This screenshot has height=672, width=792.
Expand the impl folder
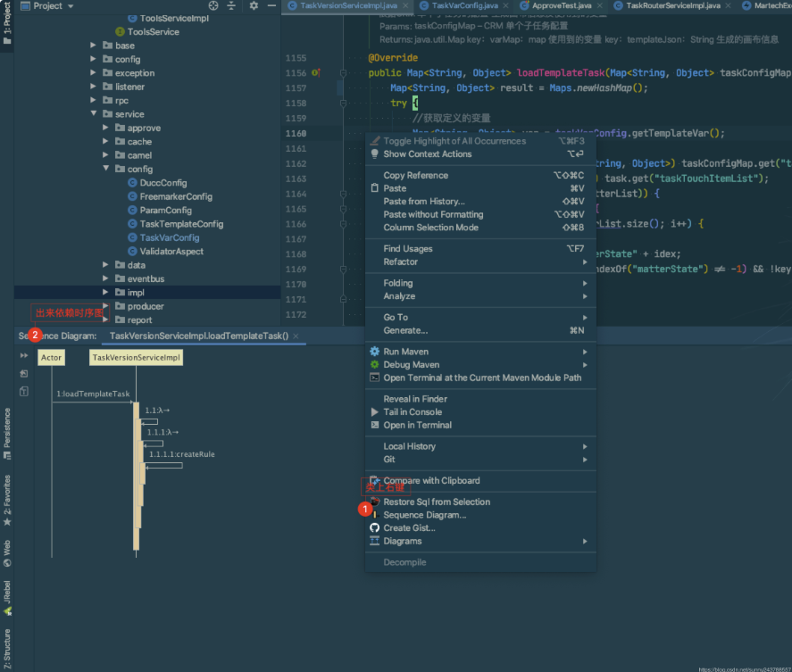pyautogui.click(x=105, y=292)
